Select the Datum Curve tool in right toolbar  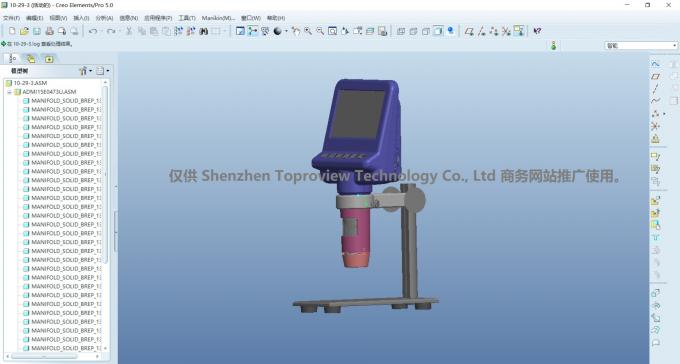coord(655,101)
